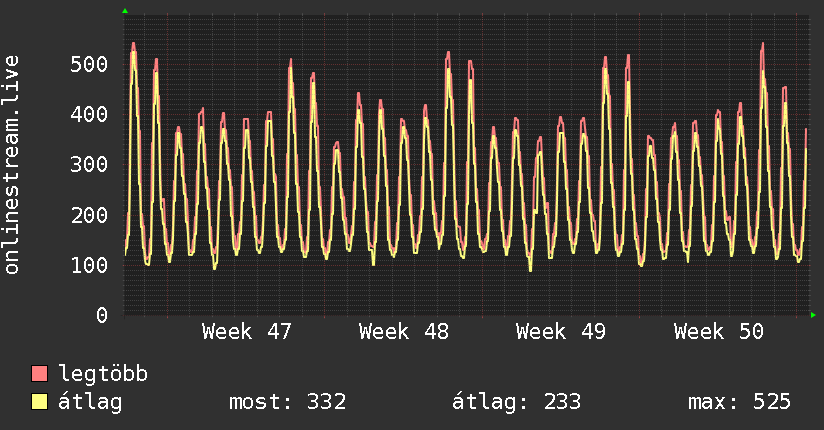Screen dimensions: 824x430
Task: Click the 200 y-axis tick label
Action: tap(89, 214)
